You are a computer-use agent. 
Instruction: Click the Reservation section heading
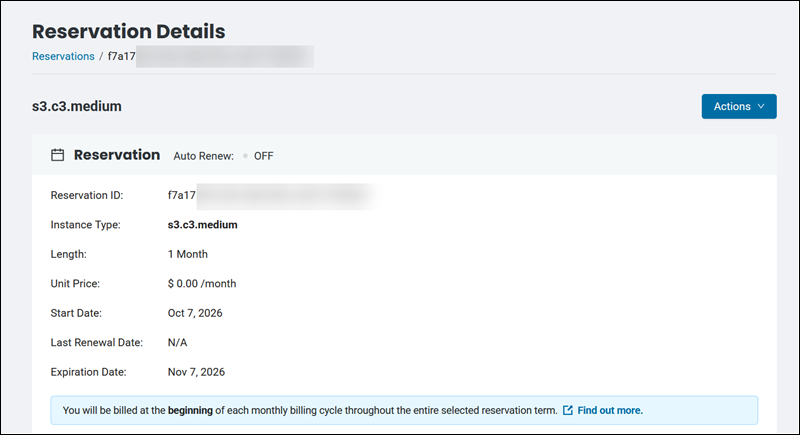(x=117, y=155)
